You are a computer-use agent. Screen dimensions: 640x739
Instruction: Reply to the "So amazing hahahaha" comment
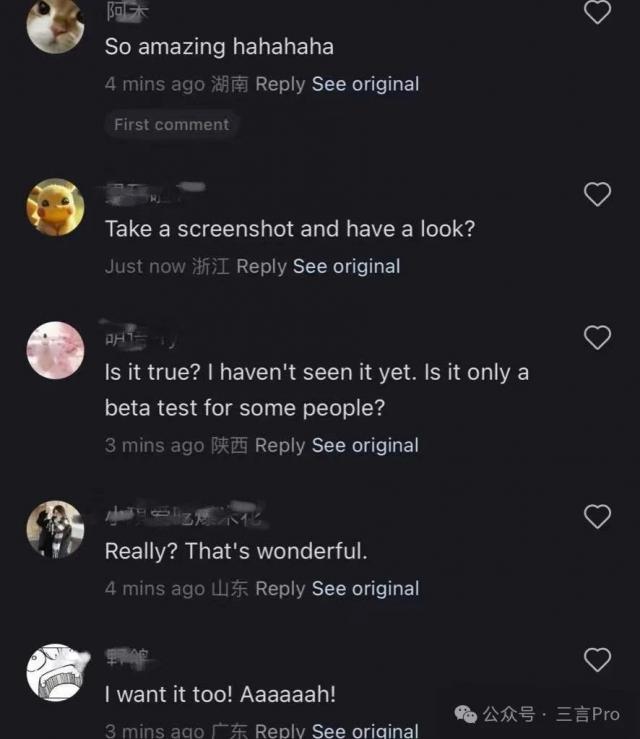coord(280,84)
